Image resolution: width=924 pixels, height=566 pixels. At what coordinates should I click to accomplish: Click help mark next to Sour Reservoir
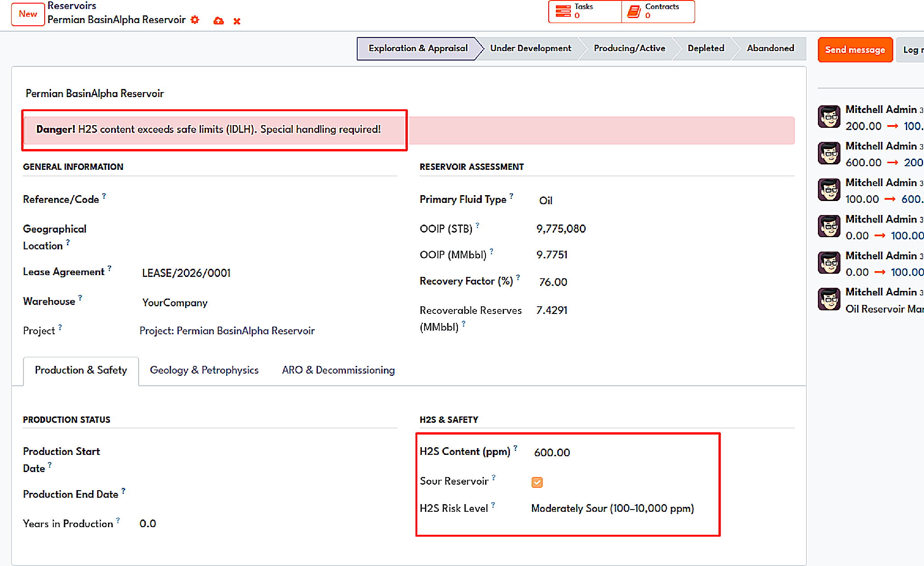pos(494,477)
